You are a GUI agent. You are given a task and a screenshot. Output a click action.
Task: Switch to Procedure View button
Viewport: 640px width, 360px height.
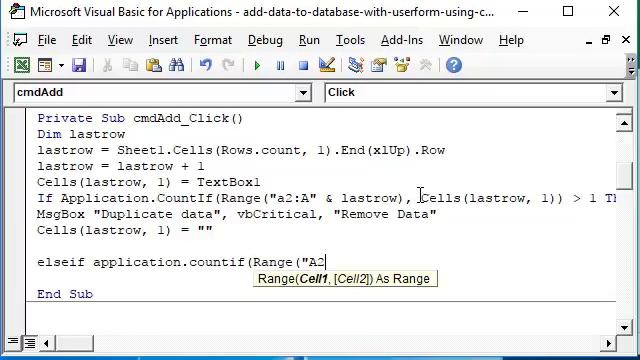point(13,342)
